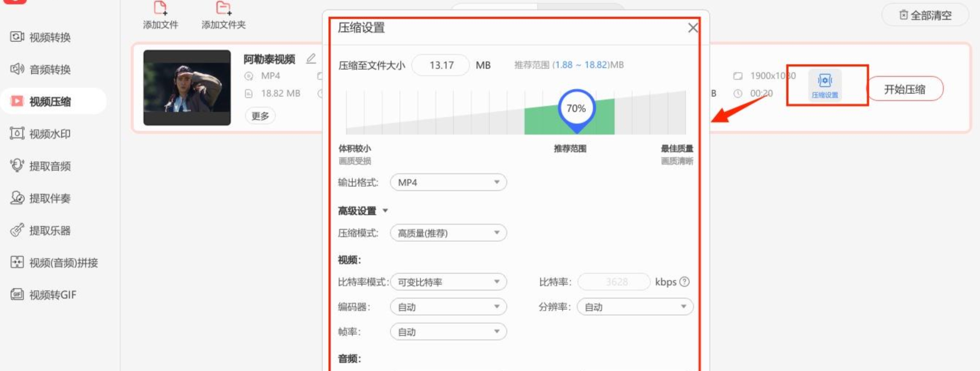Click the 提取音频 microphone icon
Viewport: 980px width, 371px height.
pyautogui.click(x=17, y=165)
